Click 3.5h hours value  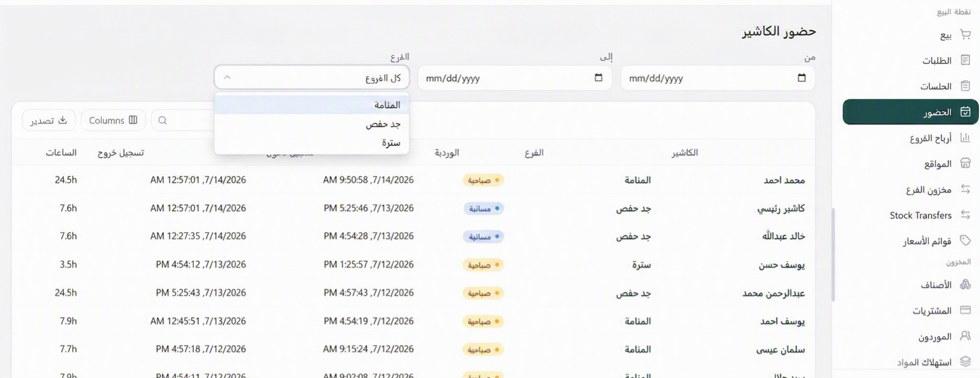click(x=68, y=264)
